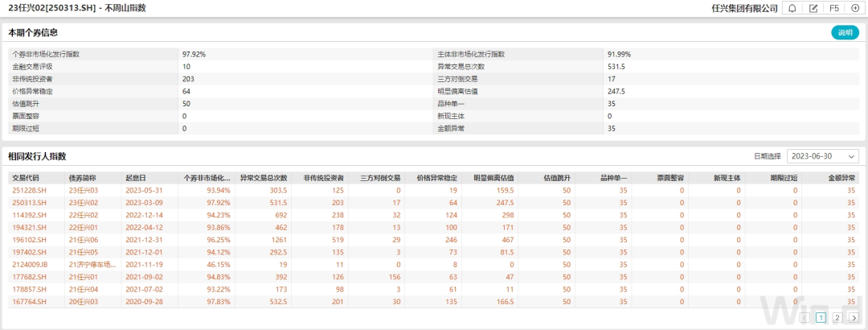
Task: Click the previous page arrow
Action: tap(805, 318)
